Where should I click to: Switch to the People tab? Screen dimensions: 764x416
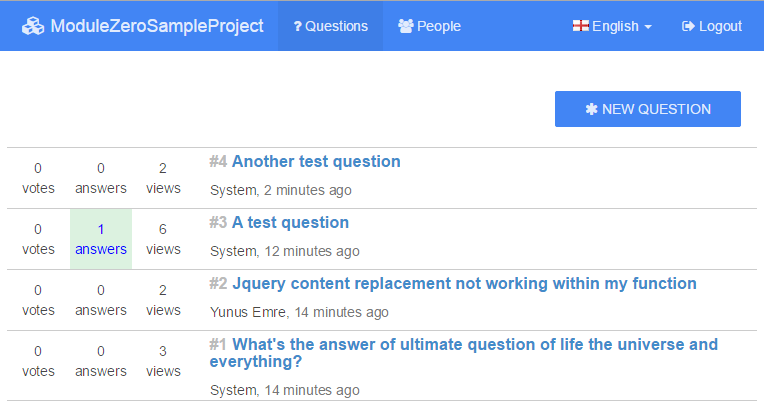tap(429, 26)
